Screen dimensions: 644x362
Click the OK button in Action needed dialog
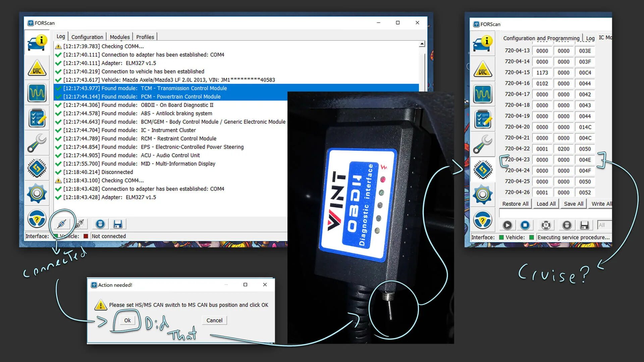tap(127, 320)
